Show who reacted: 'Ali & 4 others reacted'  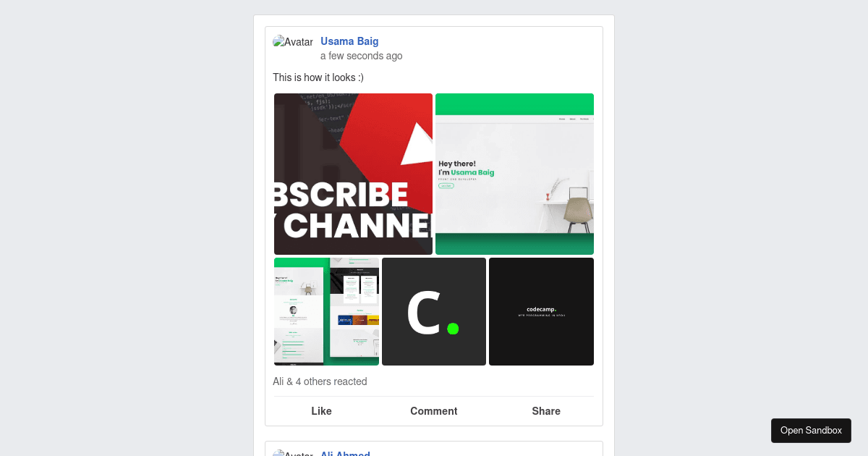point(320,381)
